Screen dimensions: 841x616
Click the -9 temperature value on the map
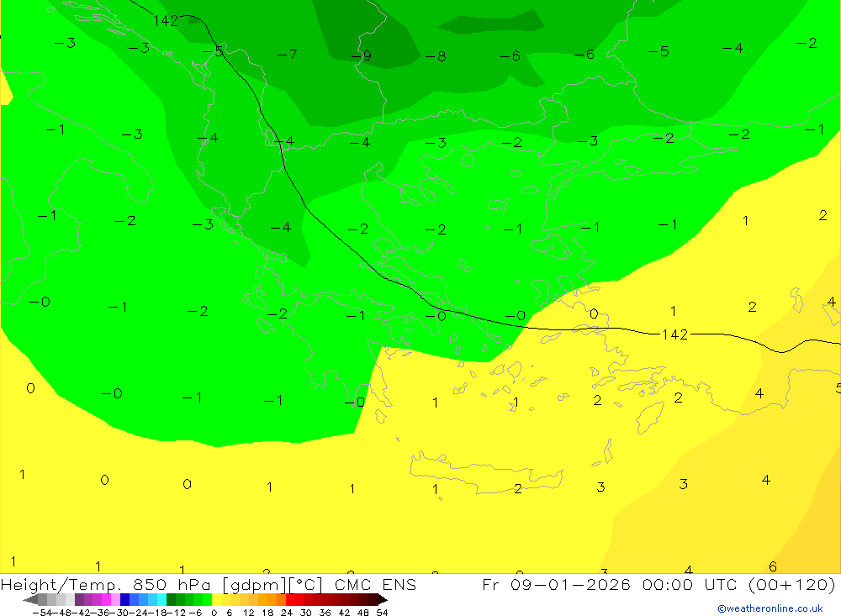(361, 55)
